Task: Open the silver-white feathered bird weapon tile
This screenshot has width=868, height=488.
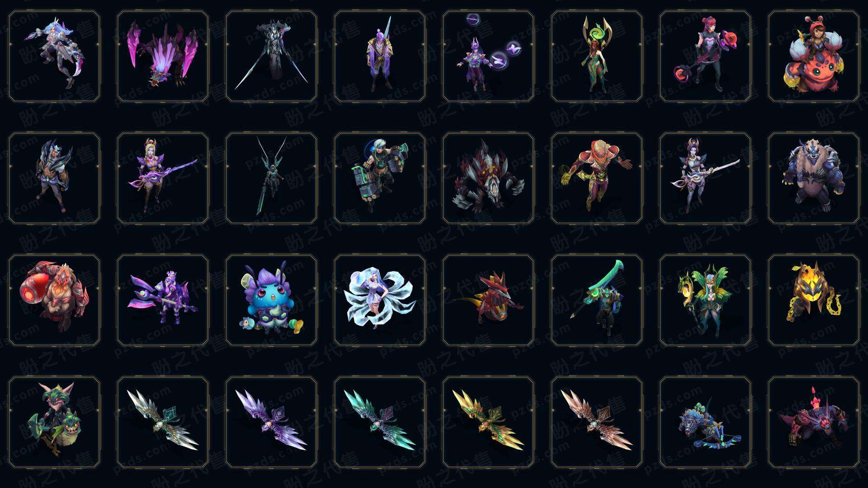Action: pyautogui.click(x=163, y=422)
